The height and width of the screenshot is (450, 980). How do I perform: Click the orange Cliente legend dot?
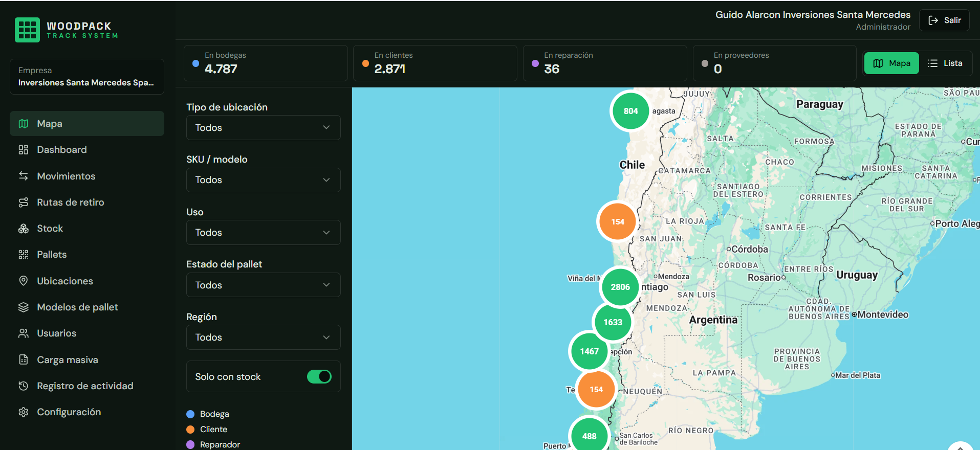(190, 430)
